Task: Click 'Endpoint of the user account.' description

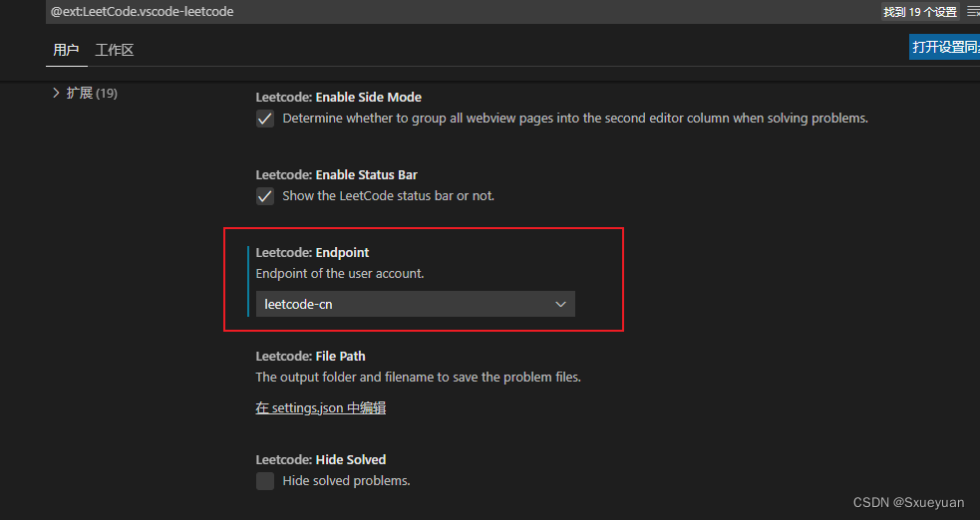Action: 339,273
